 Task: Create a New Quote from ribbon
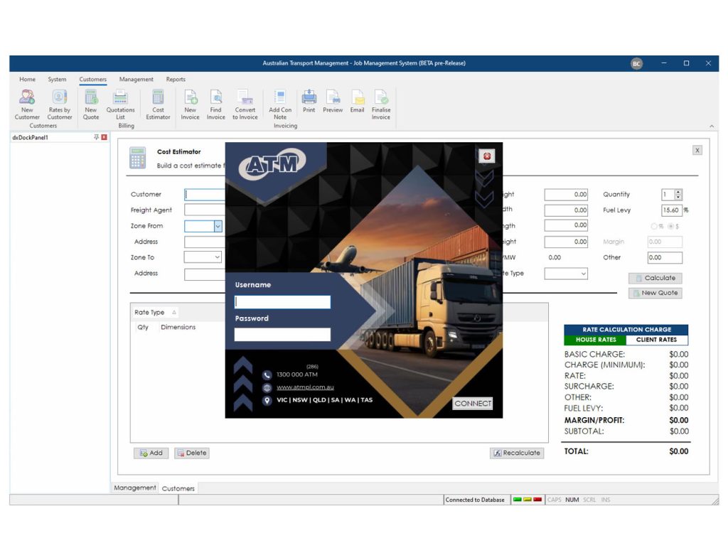(91, 98)
